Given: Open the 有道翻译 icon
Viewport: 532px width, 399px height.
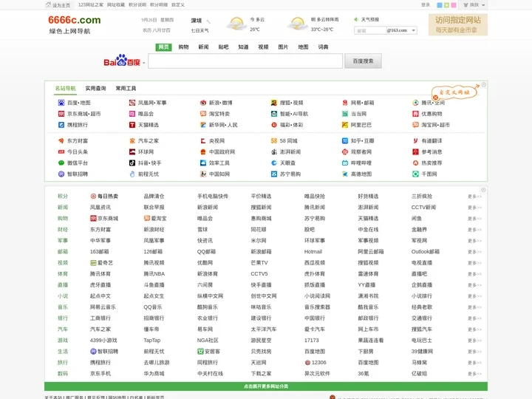Looking at the screenshot, I should tap(415, 140).
